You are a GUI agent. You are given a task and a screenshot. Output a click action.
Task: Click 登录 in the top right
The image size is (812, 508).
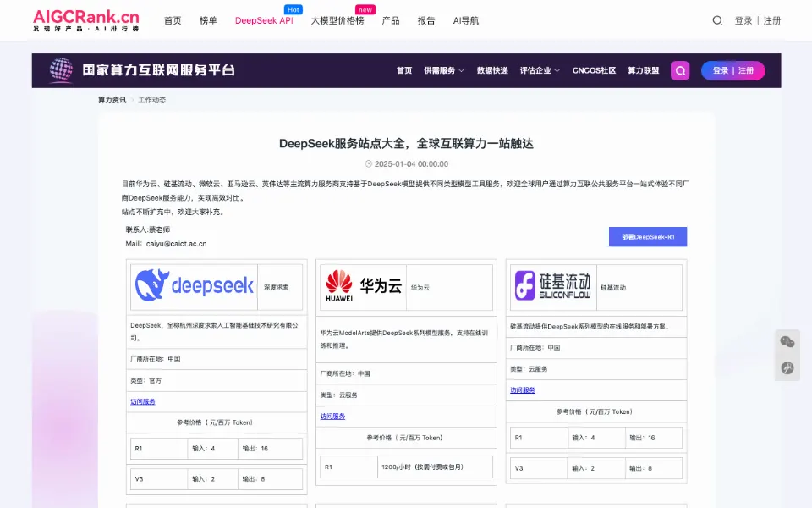tap(743, 20)
